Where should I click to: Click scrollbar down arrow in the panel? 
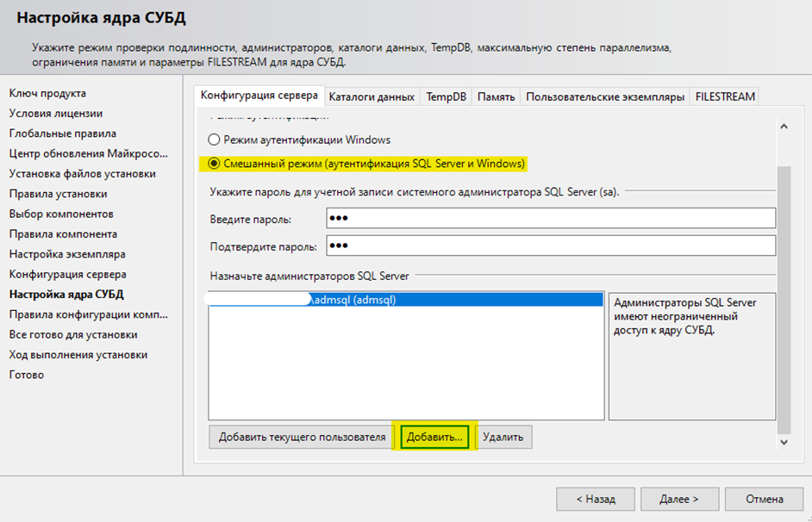pyautogui.click(x=783, y=441)
